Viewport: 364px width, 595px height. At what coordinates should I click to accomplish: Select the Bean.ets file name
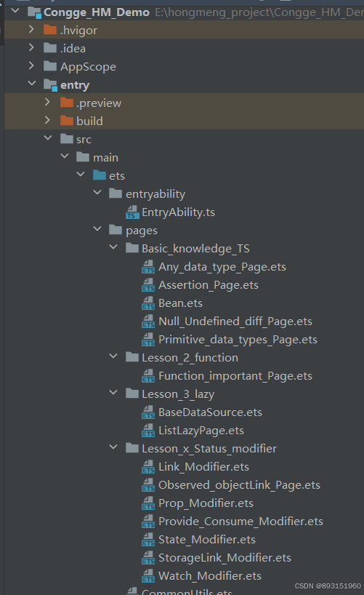pos(180,303)
